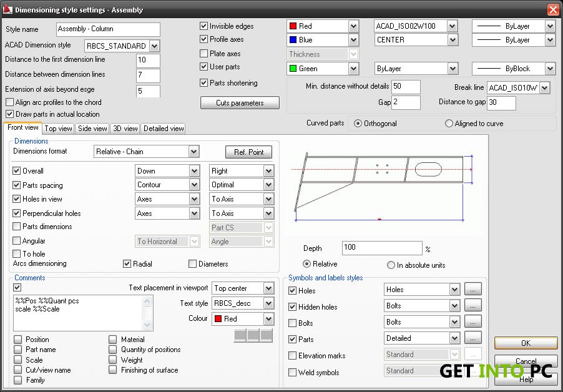Uncheck Profile axes

tap(204, 39)
